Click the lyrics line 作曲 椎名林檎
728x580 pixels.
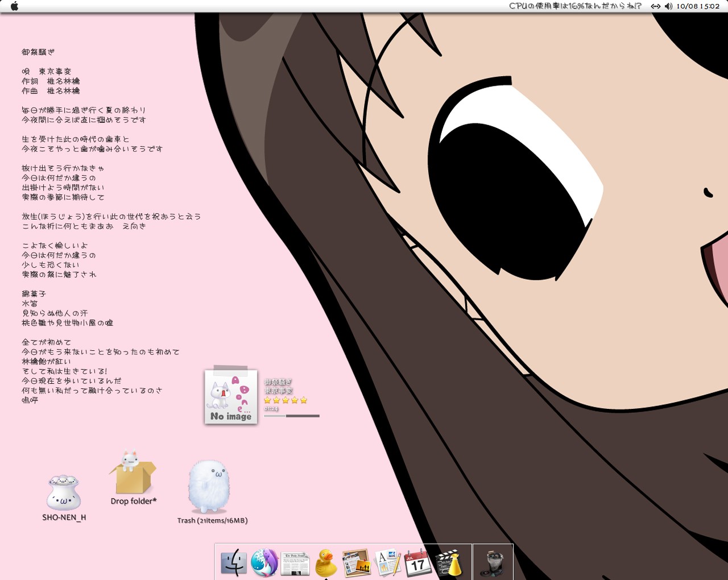[x=51, y=91]
